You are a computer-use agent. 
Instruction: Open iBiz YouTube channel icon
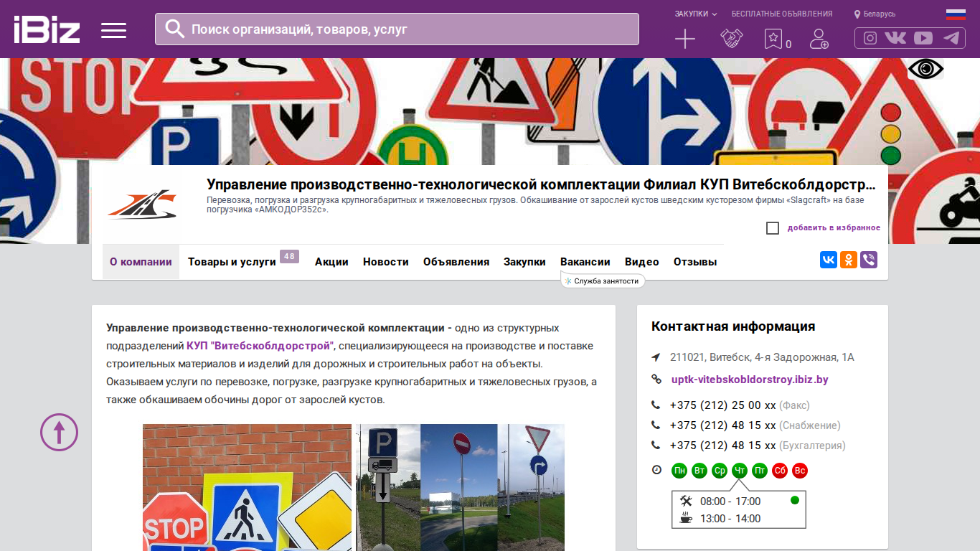click(x=923, y=38)
